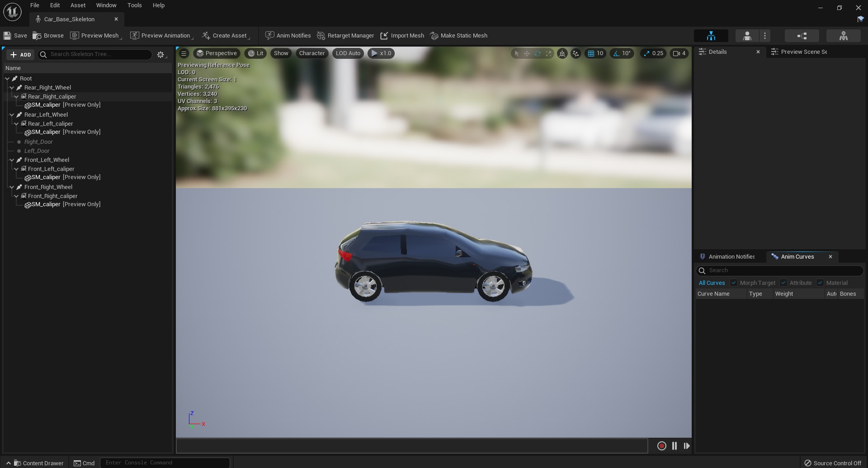The width and height of the screenshot is (868, 468).
Task: Open the Animation Blueprint editor
Action: coord(802,36)
